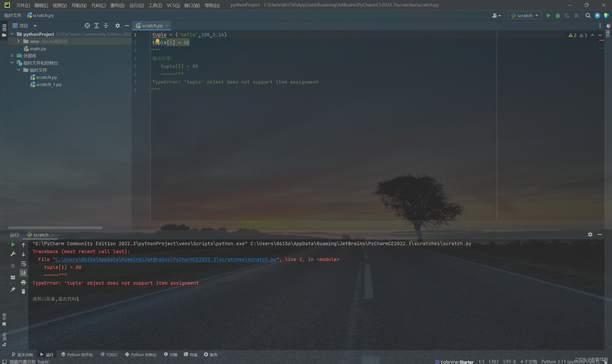The image size is (612, 364).
Task: Close the scratch.py editor tab
Action: click(x=167, y=26)
